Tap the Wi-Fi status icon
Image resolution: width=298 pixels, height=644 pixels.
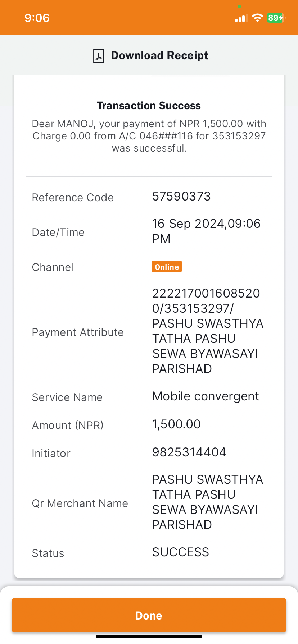pyautogui.click(x=257, y=18)
